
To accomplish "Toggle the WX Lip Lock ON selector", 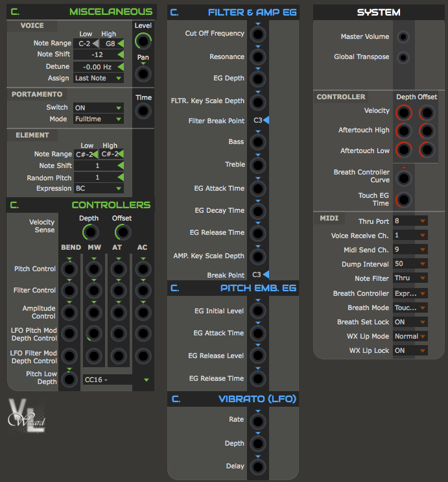I will pyautogui.click(x=410, y=350).
